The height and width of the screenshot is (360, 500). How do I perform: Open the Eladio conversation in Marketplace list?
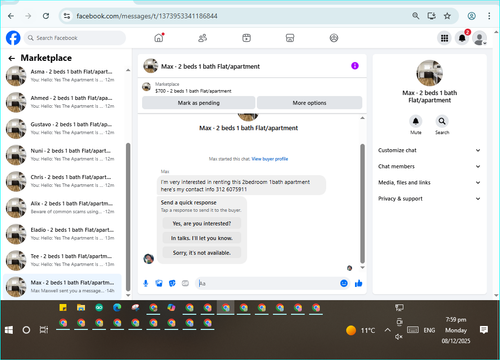point(62,234)
